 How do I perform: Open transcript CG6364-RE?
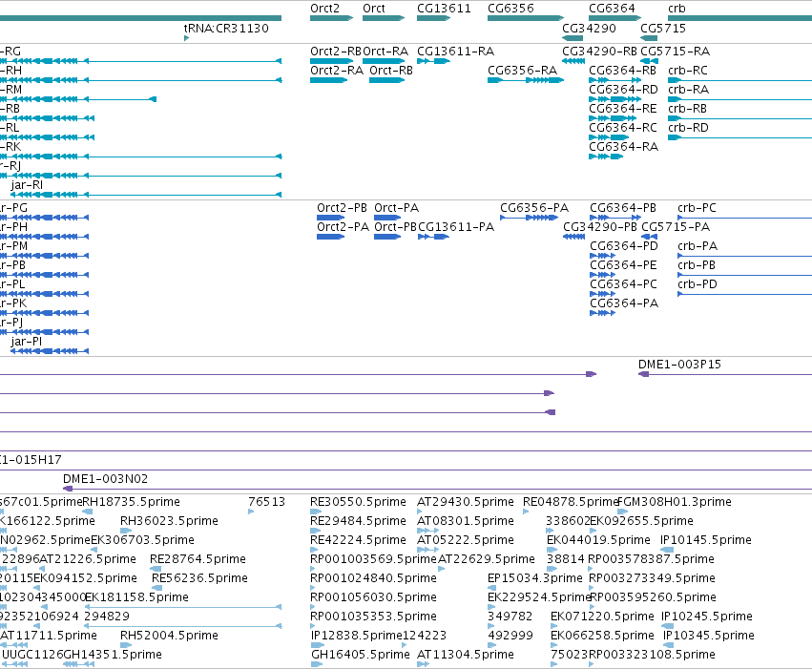click(613, 118)
